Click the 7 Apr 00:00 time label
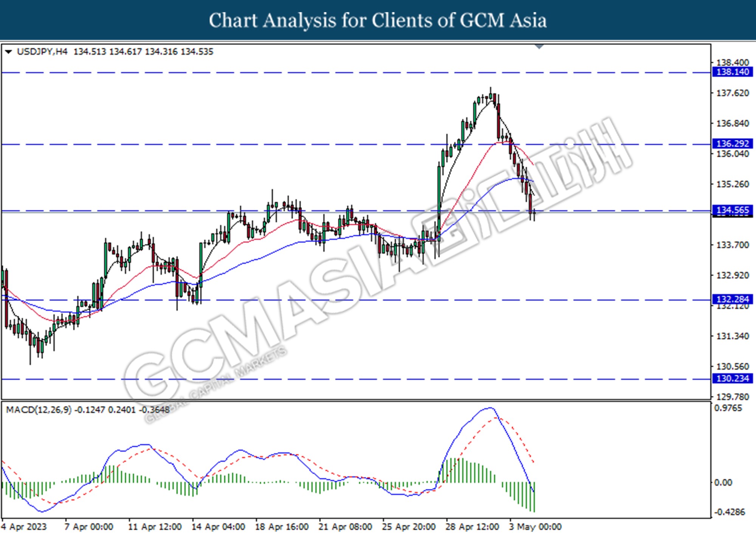This screenshot has height=540, width=756. [89, 527]
